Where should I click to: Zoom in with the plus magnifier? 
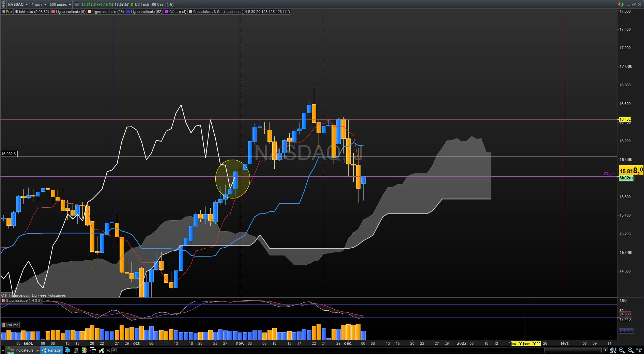coord(631,350)
